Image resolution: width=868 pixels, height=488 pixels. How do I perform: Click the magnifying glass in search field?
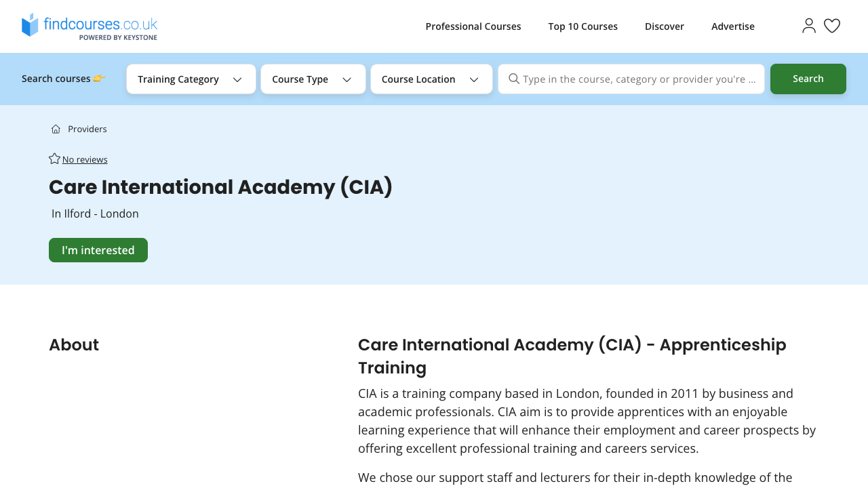click(514, 79)
